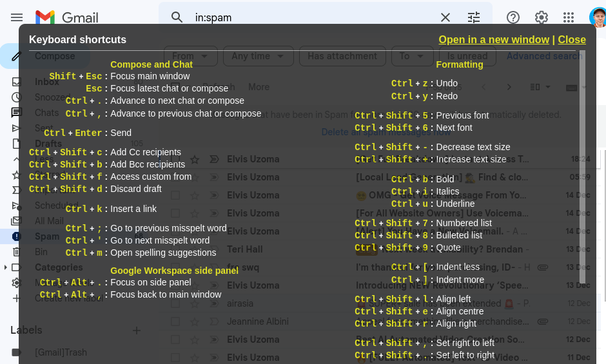Select the Spam folder
The height and width of the screenshot is (364, 606).
(47, 236)
